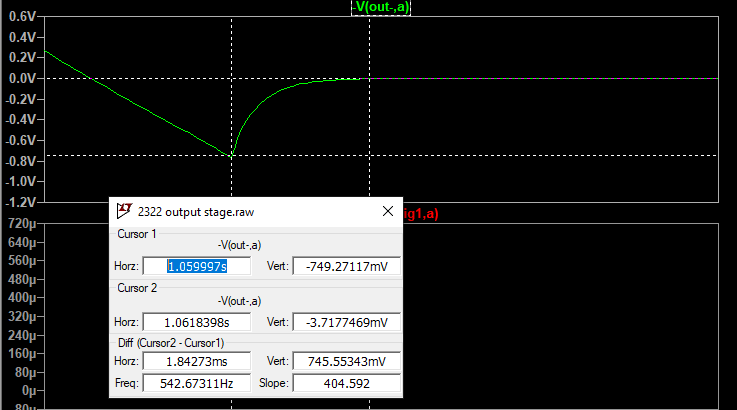Click the 2322 output stage.raw title text
The height and width of the screenshot is (410, 737).
(x=196, y=212)
